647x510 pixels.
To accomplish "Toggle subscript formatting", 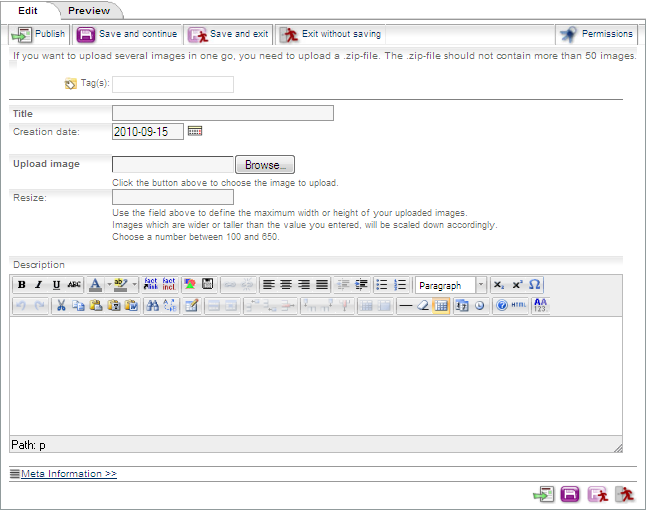I will point(499,285).
